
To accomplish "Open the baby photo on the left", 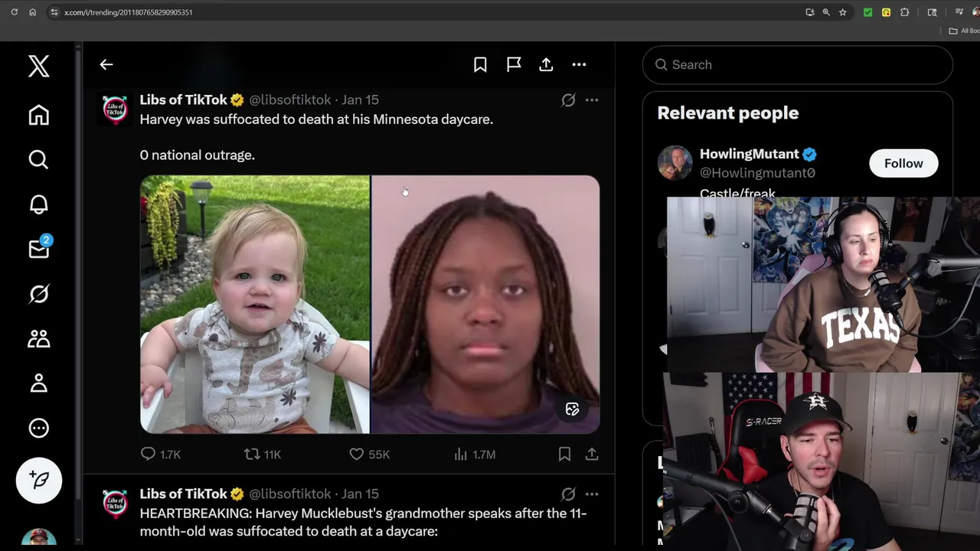I will [x=255, y=305].
